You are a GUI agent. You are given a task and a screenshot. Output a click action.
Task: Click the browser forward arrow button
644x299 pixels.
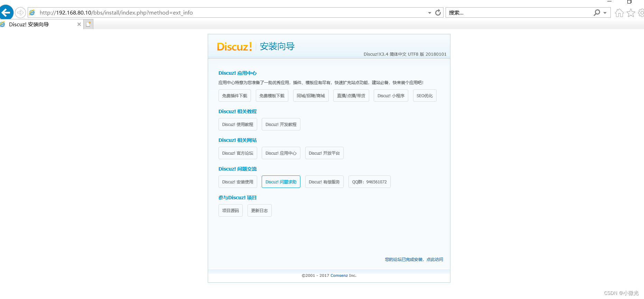[20, 13]
